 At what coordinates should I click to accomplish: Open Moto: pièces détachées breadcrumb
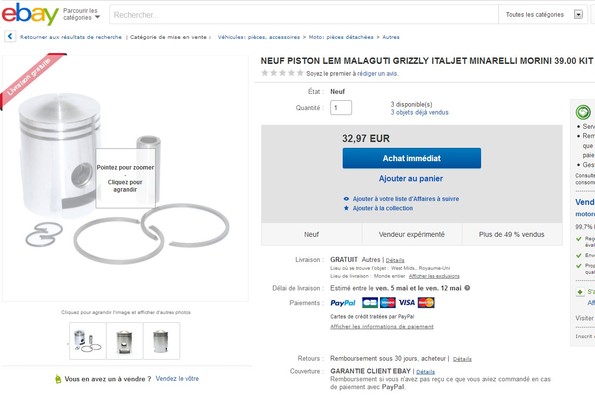coord(341,37)
